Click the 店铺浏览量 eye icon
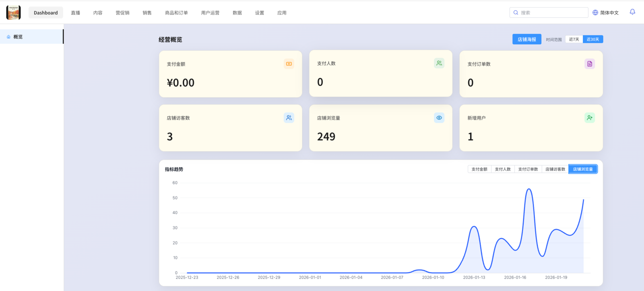This screenshot has width=644, height=291. pos(439,118)
